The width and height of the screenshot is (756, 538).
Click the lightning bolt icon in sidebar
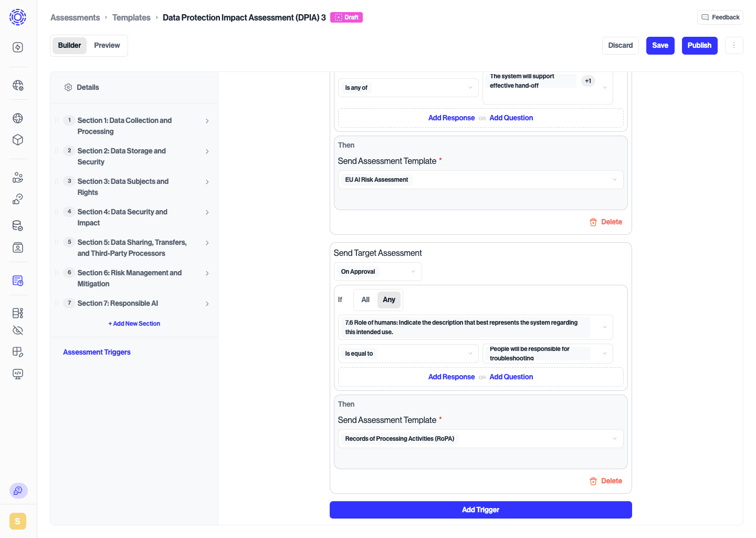[18, 47]
